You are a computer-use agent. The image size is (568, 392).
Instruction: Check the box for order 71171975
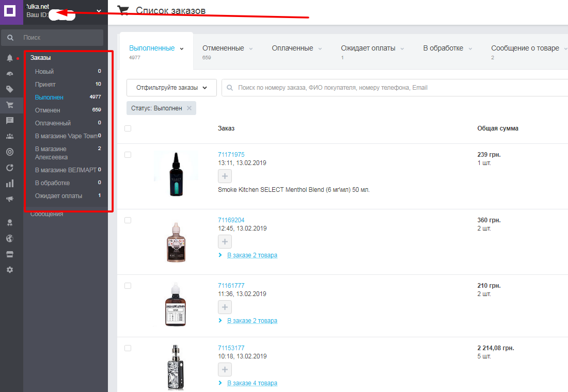coord(128,155)
